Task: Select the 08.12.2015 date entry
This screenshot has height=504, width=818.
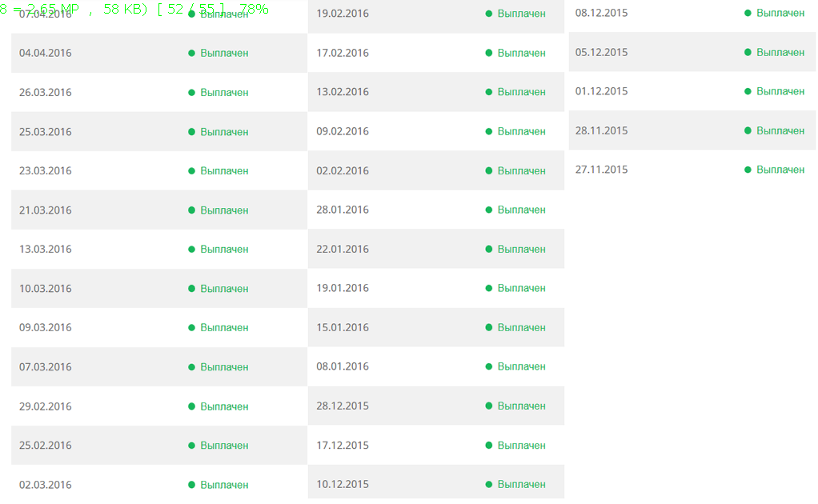Action: pyautogui.click(x=602, y=13)
